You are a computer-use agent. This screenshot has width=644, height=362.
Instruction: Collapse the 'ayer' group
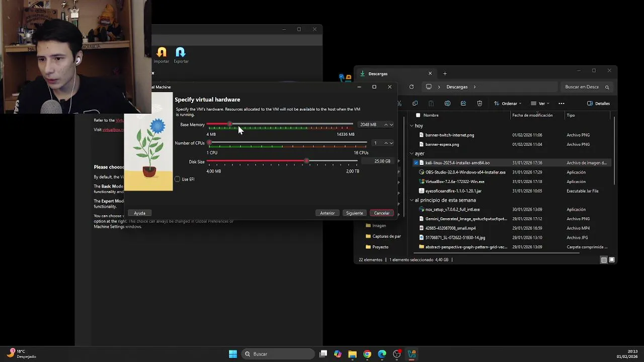[412, 153]
